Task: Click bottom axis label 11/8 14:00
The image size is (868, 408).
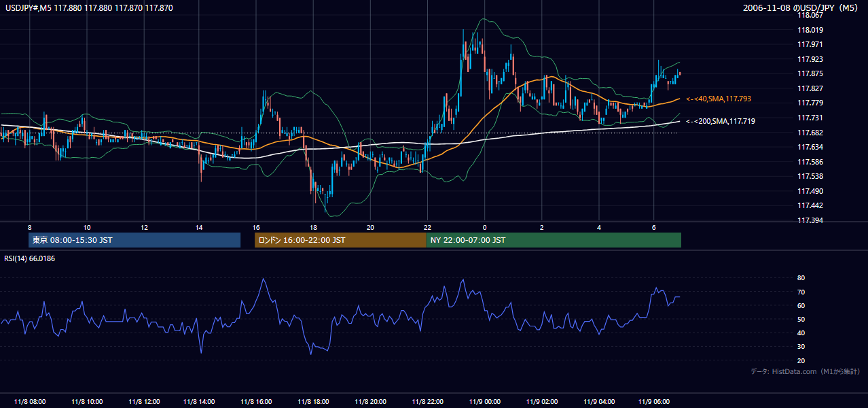Action: pos(200,402)
